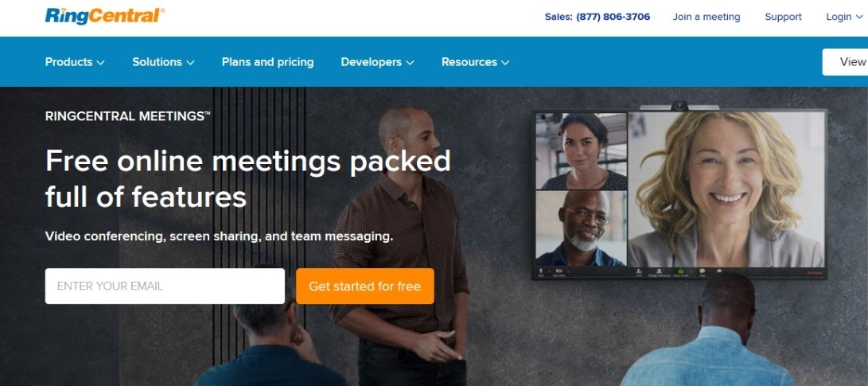Click the RingCentral logo

pos(104,15)
